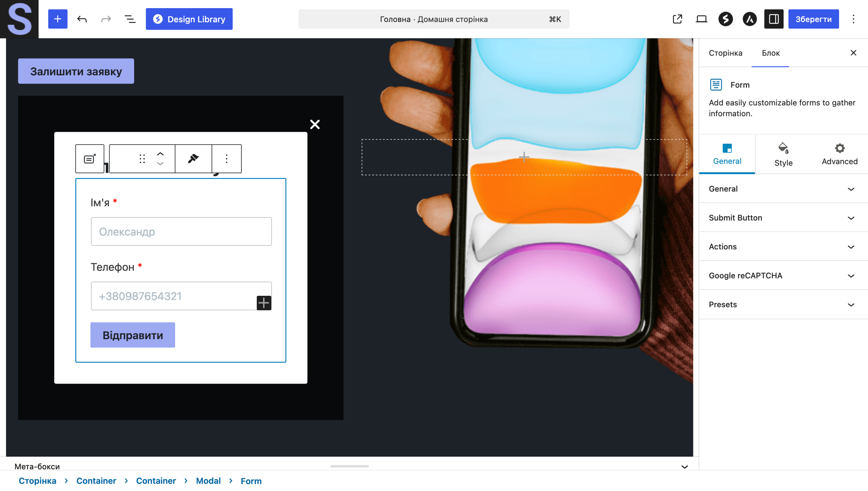This screenshot has height=491, width=868.
Task: Click the copy styles brush icon
Action: 193,159
